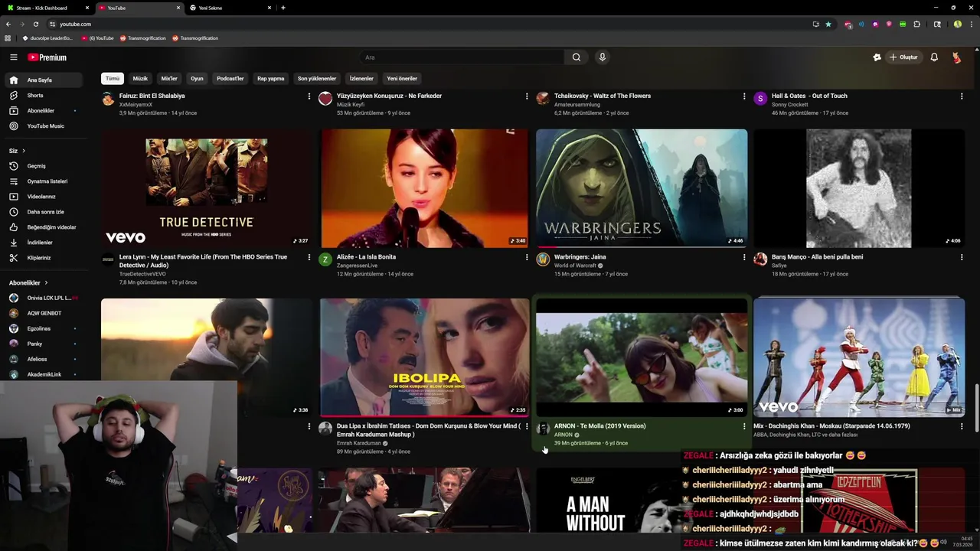980x551 pixels.
Task: Open the Dschinghis Khan Moskau mix thumbnail
Action: click(859, 357)
